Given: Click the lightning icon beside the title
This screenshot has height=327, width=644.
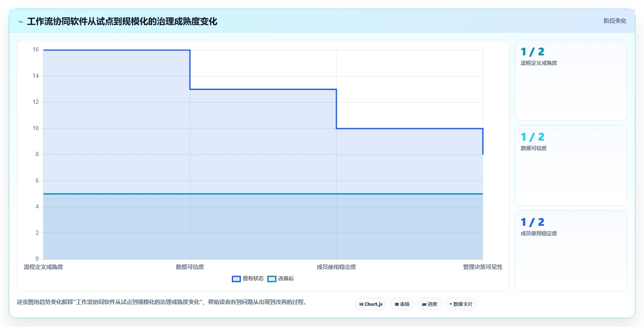Looking at the screenshot, I should 21,22.
